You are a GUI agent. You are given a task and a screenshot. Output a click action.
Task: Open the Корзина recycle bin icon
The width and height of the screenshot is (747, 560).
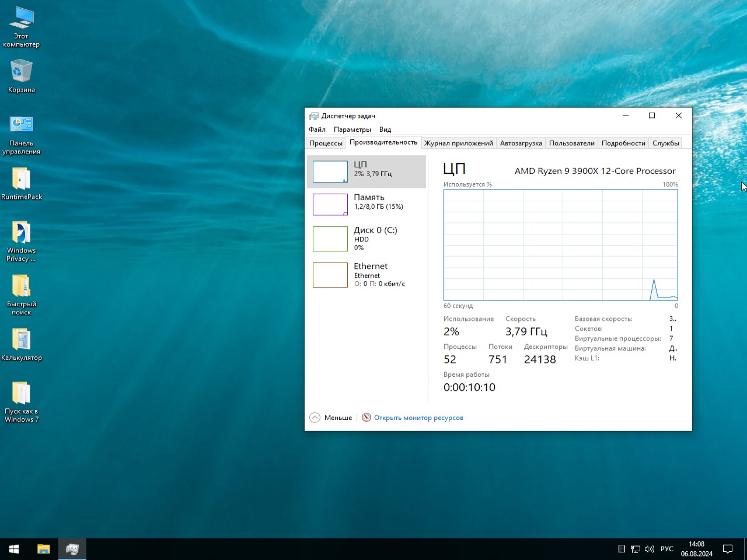click(22, 72)
